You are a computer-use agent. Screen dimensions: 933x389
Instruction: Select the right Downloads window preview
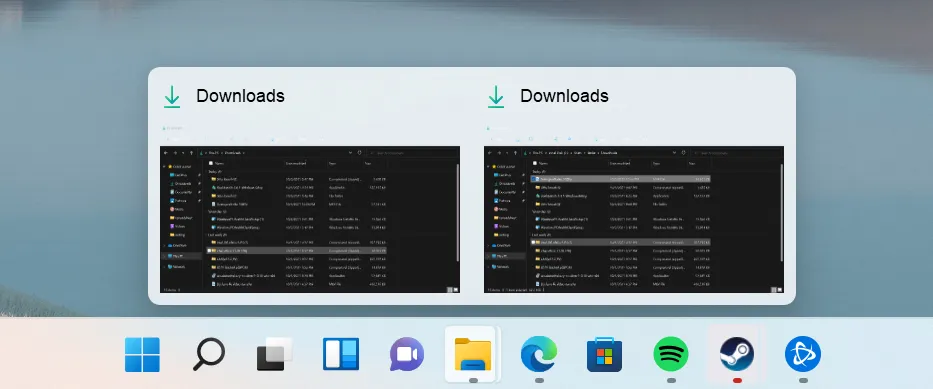pyautogui.click(x=634, y=219)
